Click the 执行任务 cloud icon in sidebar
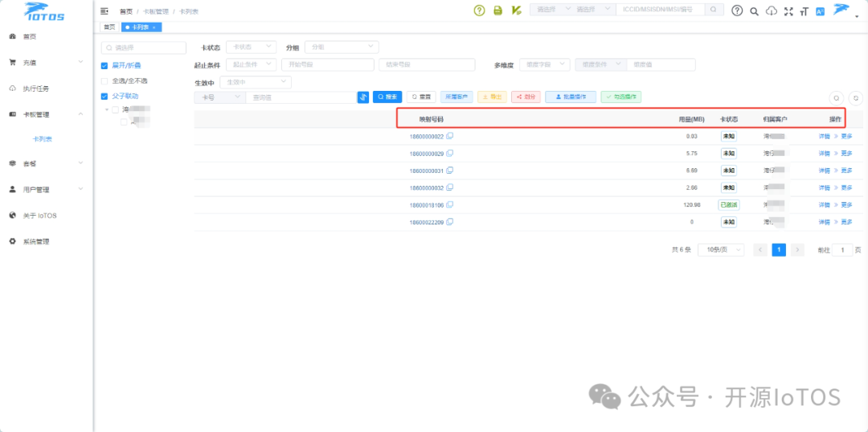The image size is (868, 432). pos(13,88)
